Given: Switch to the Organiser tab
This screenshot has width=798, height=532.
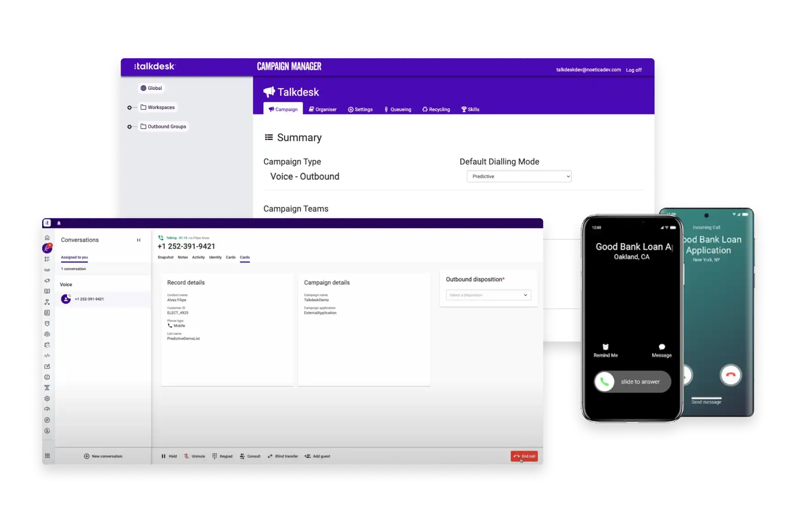Looking at the screenshot, I should pyautogui.click(x=322, y=110).
